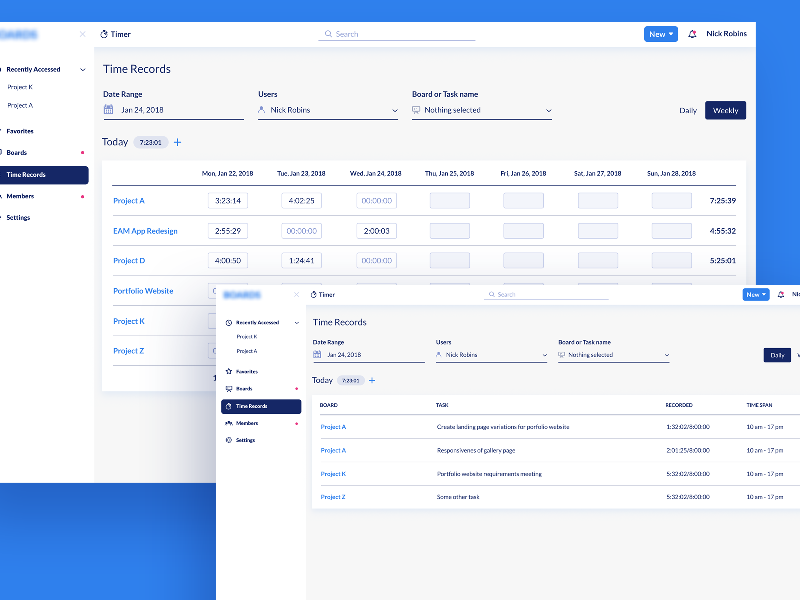The width and height of the screenshot is (800, 600).
Task: Open Project A from the time records table
Action: coord(128,201)
